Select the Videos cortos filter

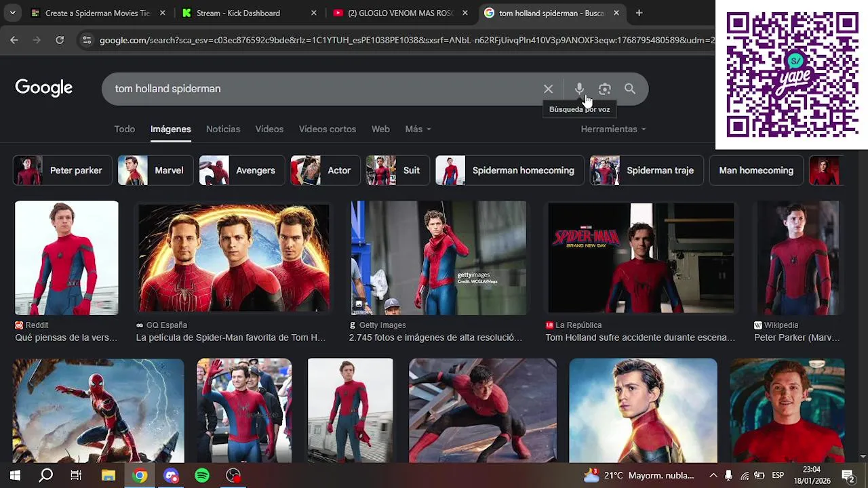(x=328, y=129)
